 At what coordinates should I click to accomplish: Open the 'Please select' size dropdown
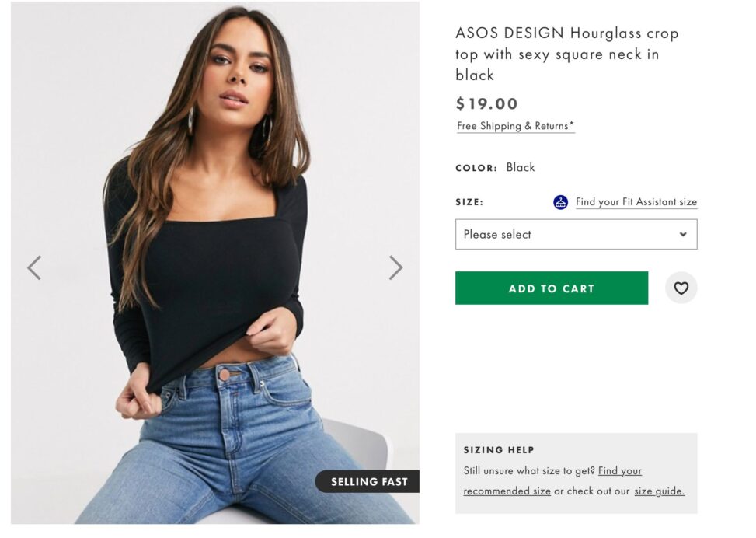[x=577, y=235]
